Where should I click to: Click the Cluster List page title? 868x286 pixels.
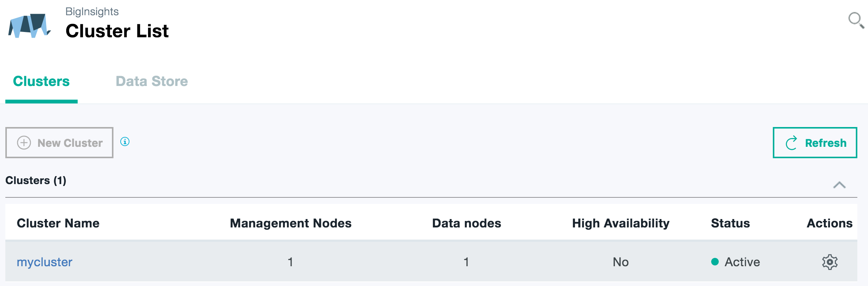tap(117, 31)
